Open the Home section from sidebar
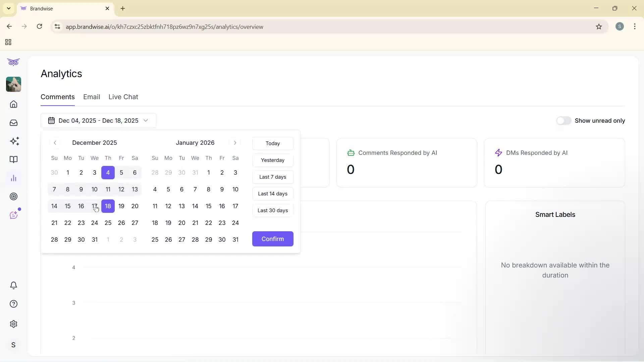 pyautogui.click(x=13, y=104)
